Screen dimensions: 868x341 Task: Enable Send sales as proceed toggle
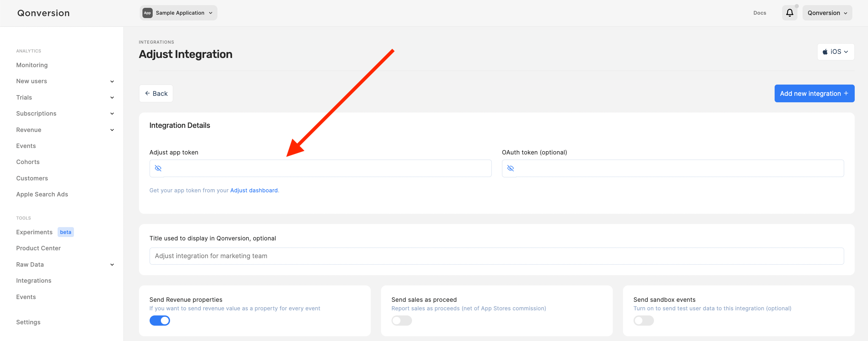point(402,321)
